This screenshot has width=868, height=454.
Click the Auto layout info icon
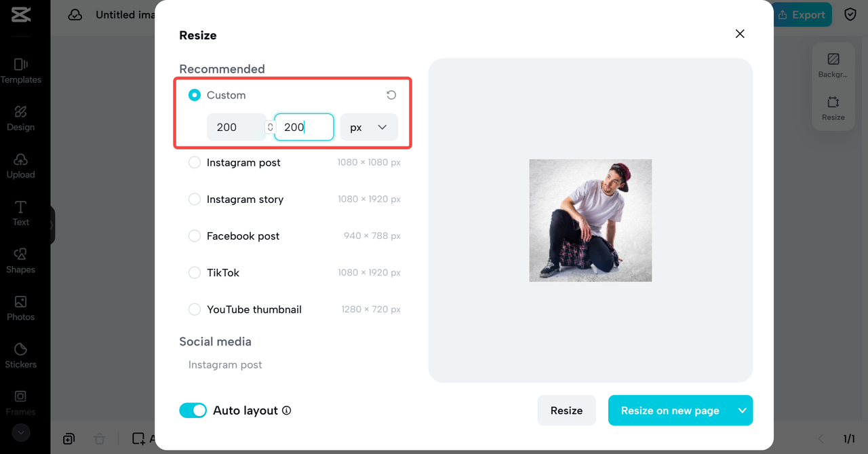tap(286, 411)
